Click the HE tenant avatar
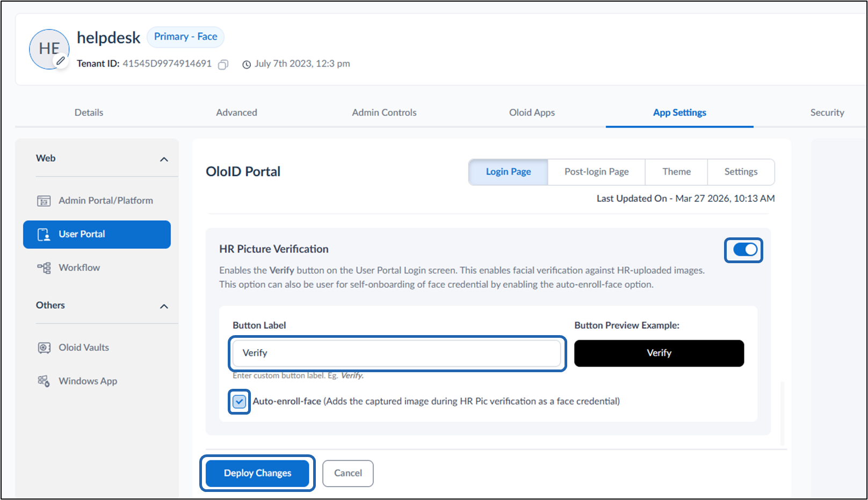This screenshot has width=868, height=500. pyautogui.click(x=49, y=49)
